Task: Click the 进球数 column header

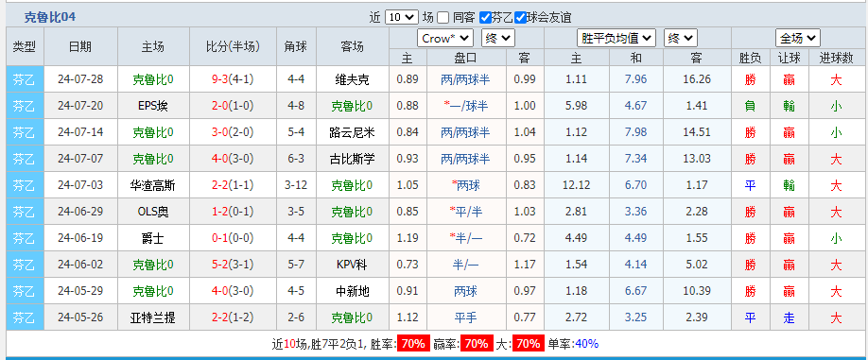Action: pos(836,58)
